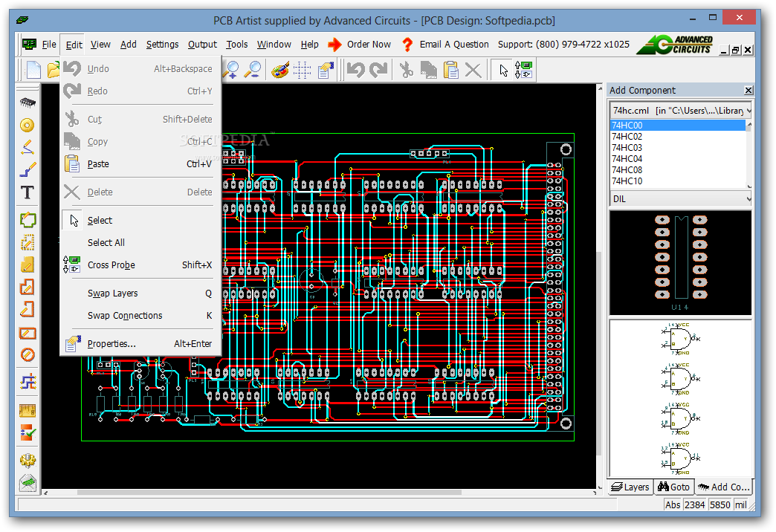This screenshot has width=776, height=532.
Task: Click the Cut scissors toolbar icon
Action: [406, 70]
